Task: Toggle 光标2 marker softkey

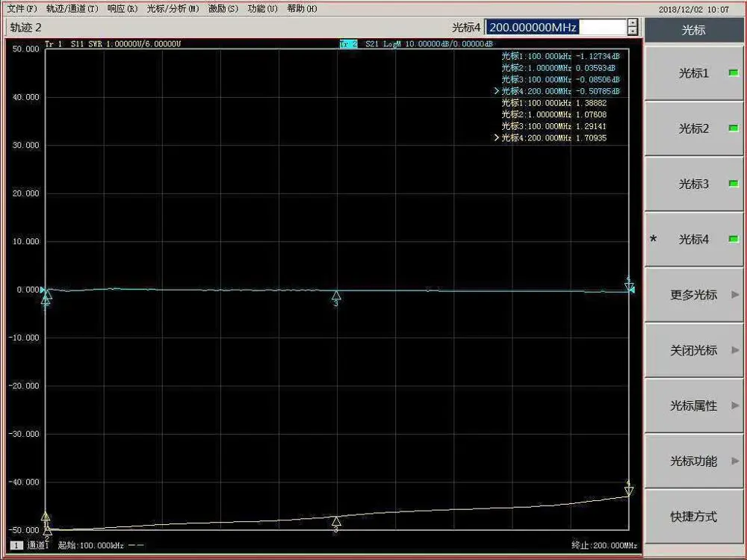Action: click(694, 128)
